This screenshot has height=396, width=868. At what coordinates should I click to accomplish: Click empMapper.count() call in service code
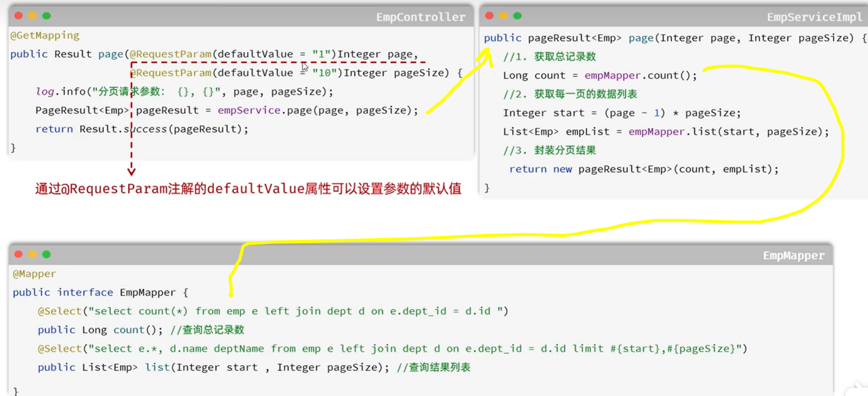[640, 76]
